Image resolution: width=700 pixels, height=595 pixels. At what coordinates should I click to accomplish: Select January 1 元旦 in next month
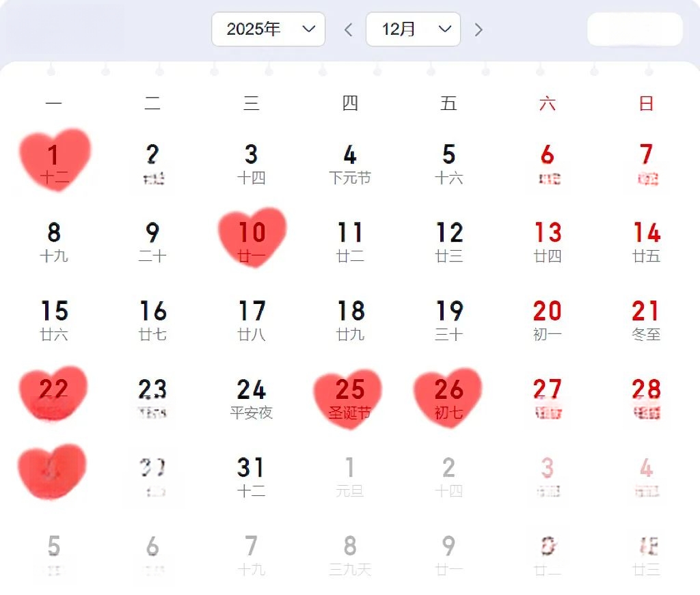coord(349,476)
